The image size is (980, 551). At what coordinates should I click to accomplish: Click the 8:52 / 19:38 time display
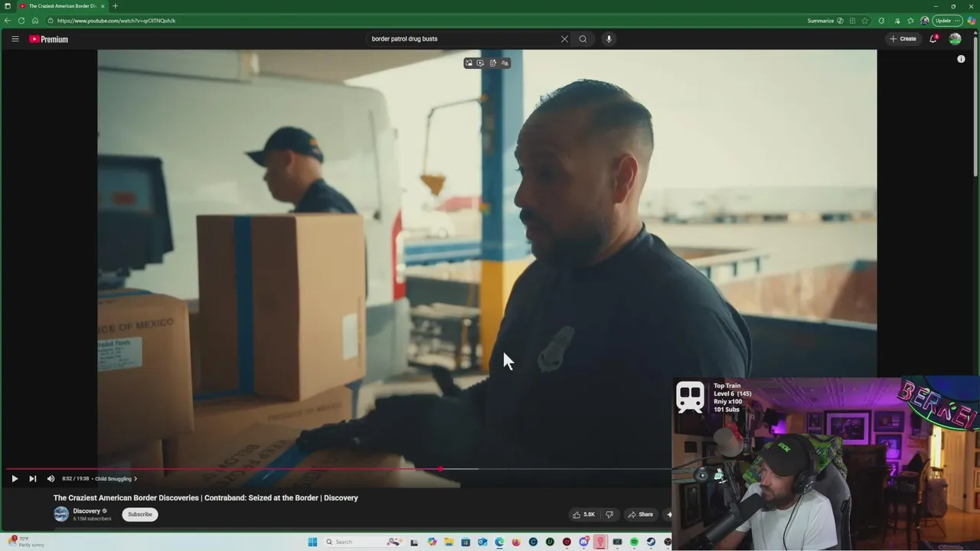tap(76, 479)
